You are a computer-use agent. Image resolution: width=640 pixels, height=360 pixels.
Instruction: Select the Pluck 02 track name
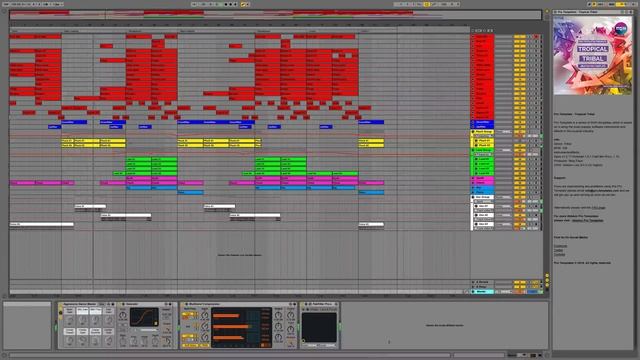coord(484,145)
